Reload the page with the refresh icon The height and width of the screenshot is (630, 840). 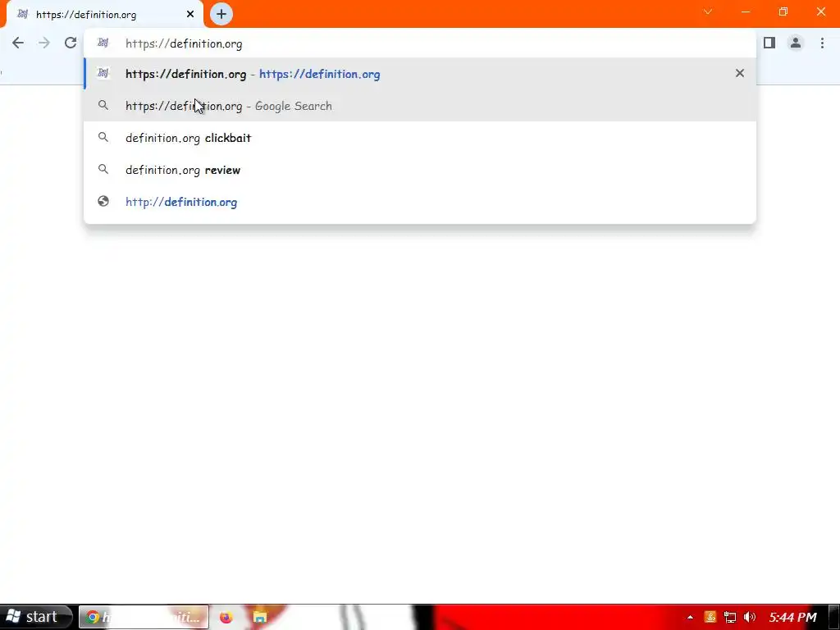[71, 43]
